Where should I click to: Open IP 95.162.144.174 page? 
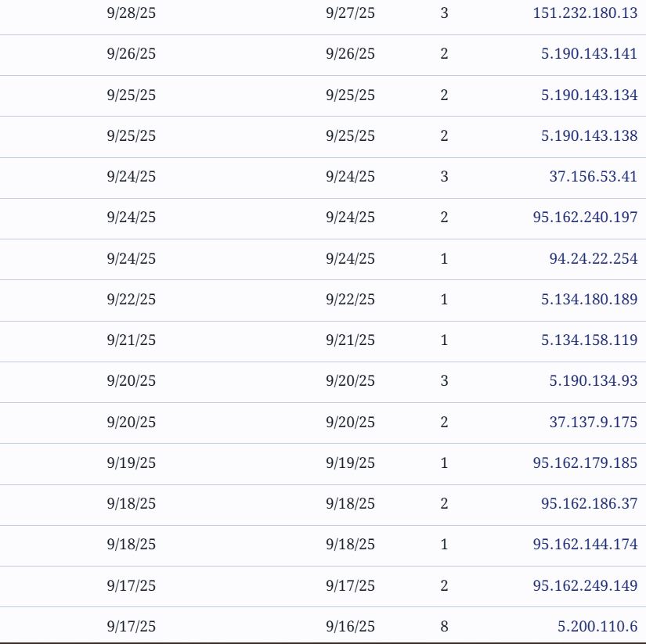[x=584, y=544]
